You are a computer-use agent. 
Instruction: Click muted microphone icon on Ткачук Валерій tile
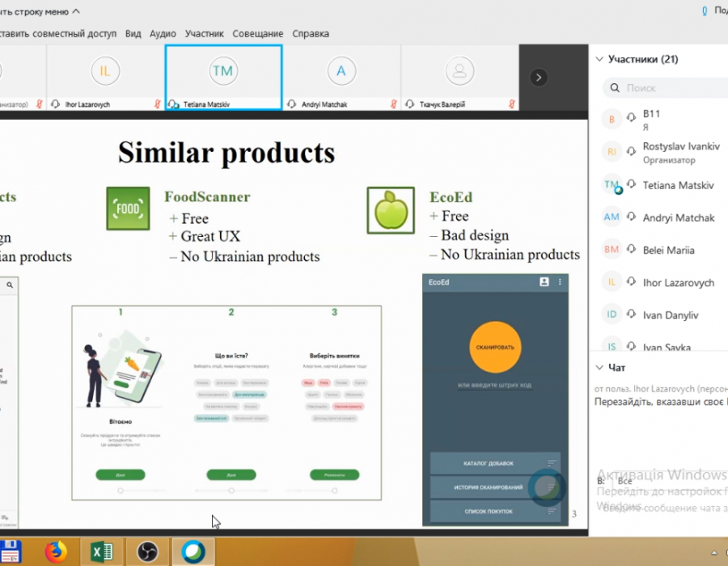pyautogui.click(x=513, y=104)
